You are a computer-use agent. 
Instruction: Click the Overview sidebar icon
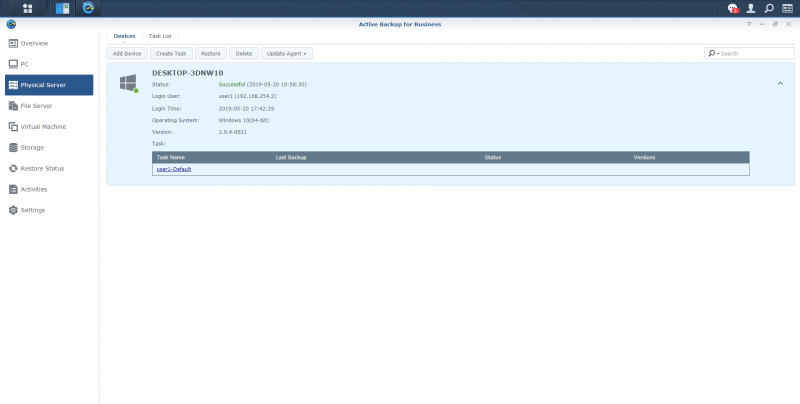tap(13, 43)
